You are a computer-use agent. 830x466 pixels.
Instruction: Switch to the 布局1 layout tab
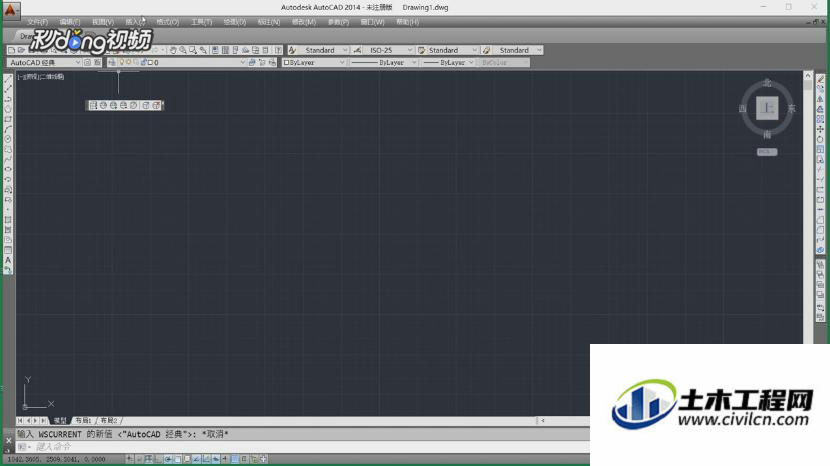(x=83, y=420)
